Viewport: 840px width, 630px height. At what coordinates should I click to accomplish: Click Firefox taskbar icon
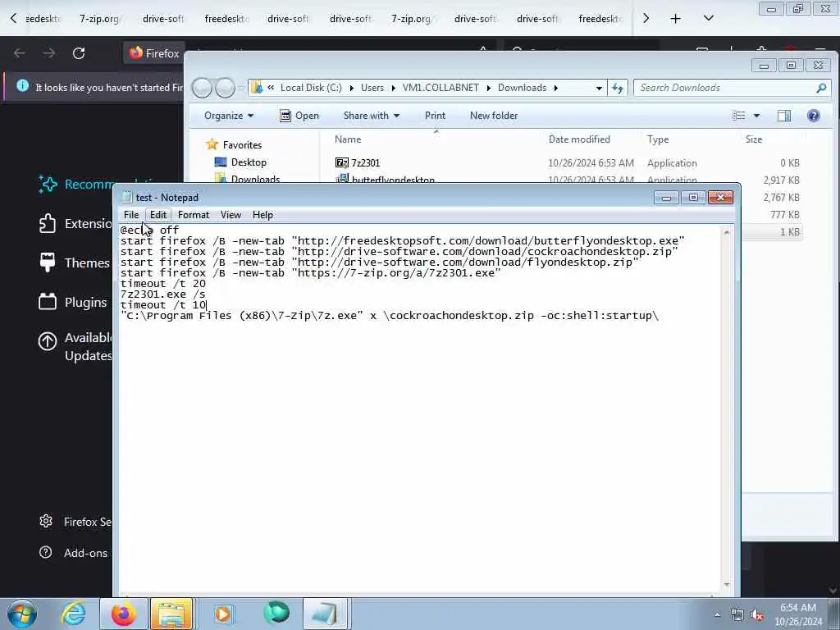(x=123, y=614)
